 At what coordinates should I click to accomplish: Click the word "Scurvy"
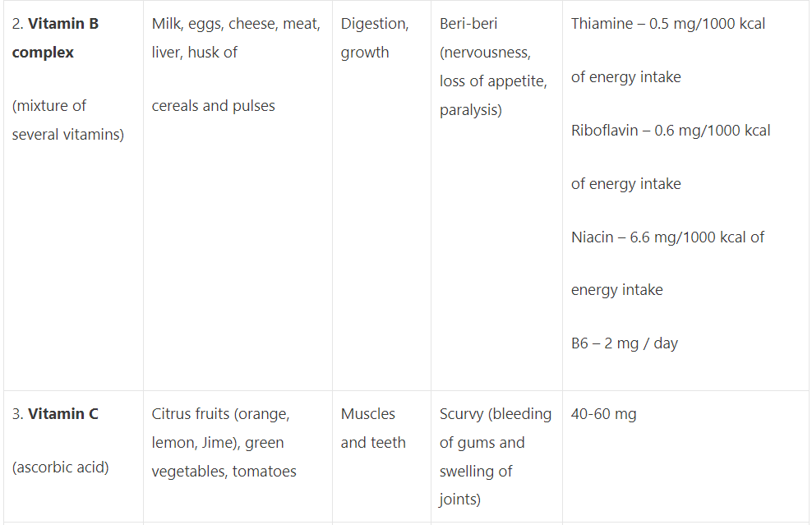click(462, 414)
